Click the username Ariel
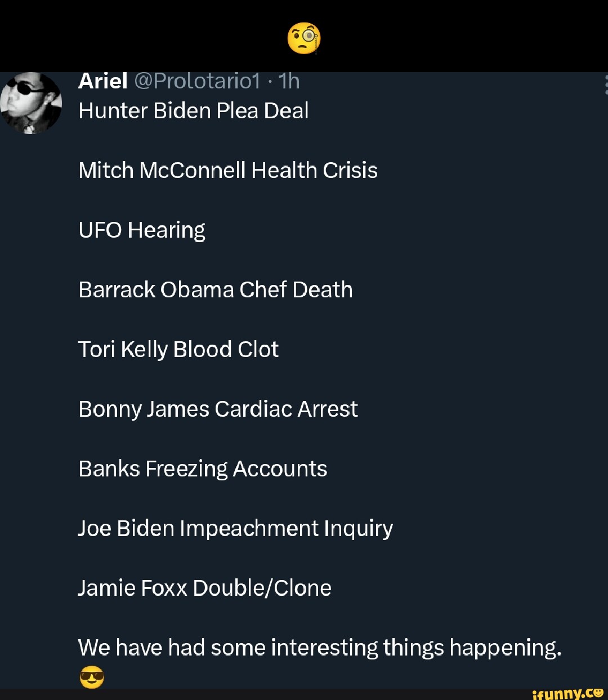Viewport: 608px width, 700px height. [x=102, y=81]
